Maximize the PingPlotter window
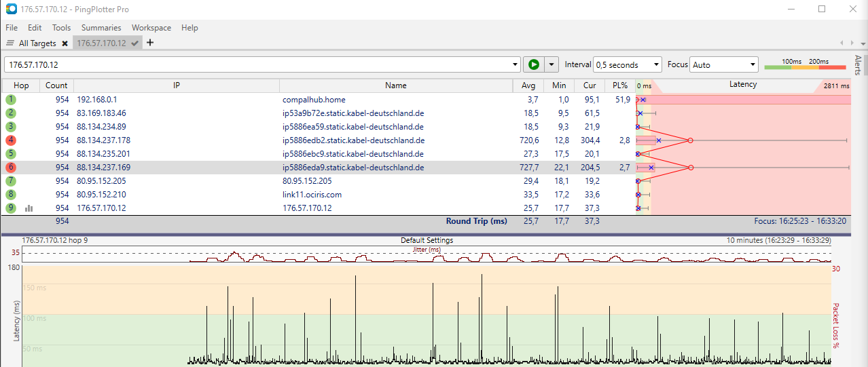The image size is (868, 367). (x=822, y=9)
